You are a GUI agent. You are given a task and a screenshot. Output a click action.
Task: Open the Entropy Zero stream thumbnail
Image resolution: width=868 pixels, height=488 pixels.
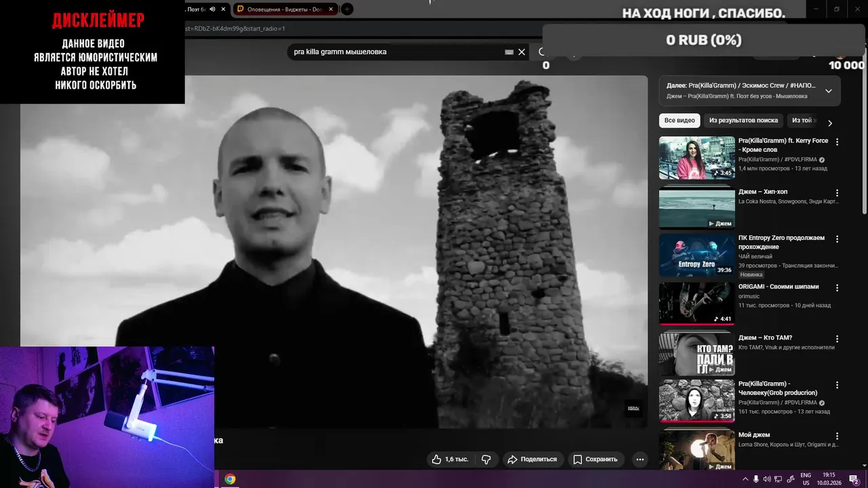(696, 256)
